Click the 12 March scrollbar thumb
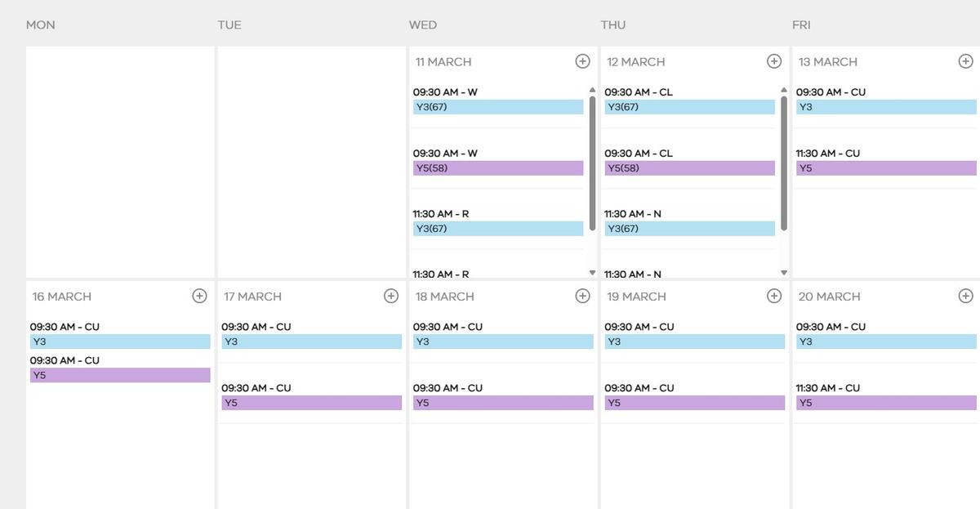 click(784, 163)
